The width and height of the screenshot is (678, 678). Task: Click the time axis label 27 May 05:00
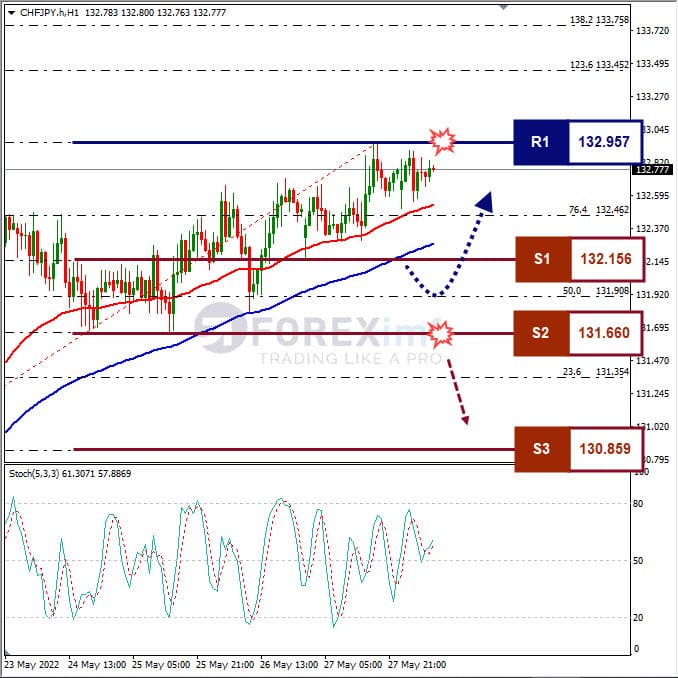pyautogui.click(x=353, y=665)
